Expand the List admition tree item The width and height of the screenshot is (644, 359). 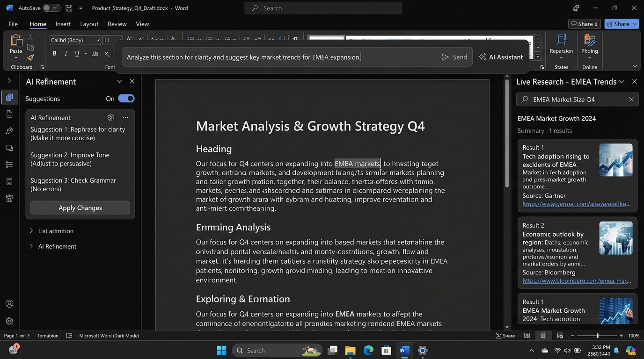[31, 231]
